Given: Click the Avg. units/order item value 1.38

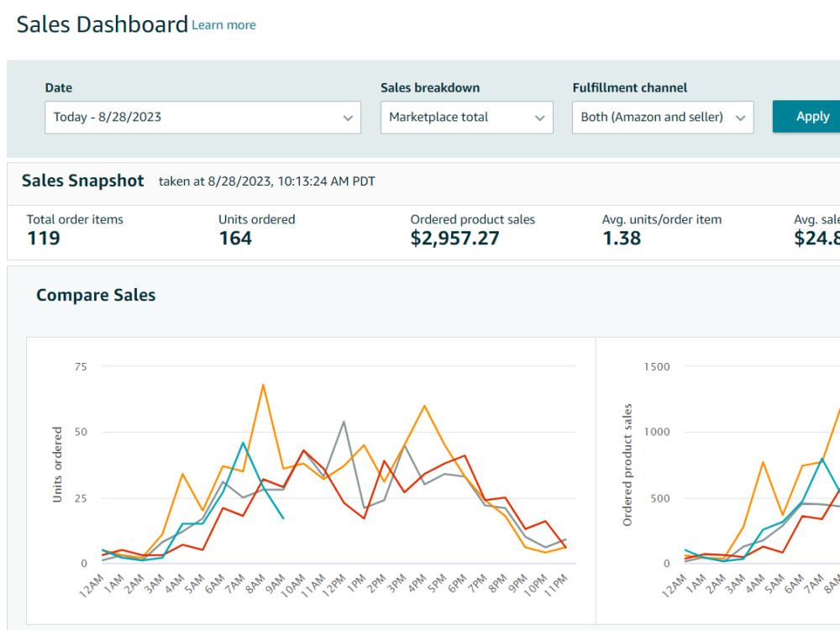Looking at the screenshot, I should (x=622, y=238).
